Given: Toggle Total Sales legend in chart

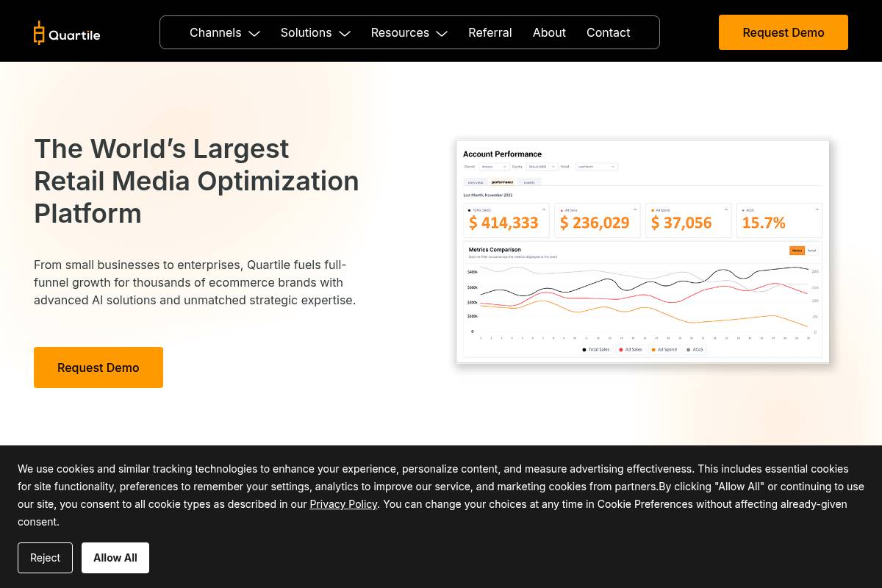Looking at the screenshot, I should 596,350.
